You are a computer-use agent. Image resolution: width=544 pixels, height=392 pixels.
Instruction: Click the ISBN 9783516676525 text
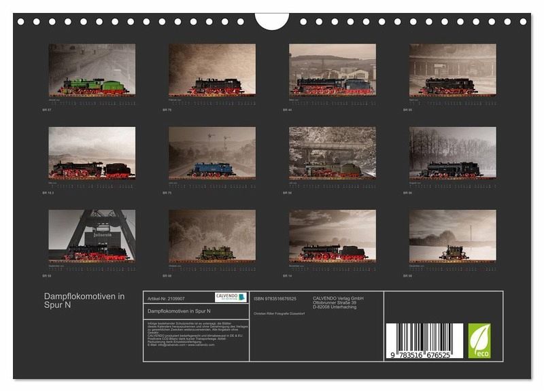click(x=275, y=298)
